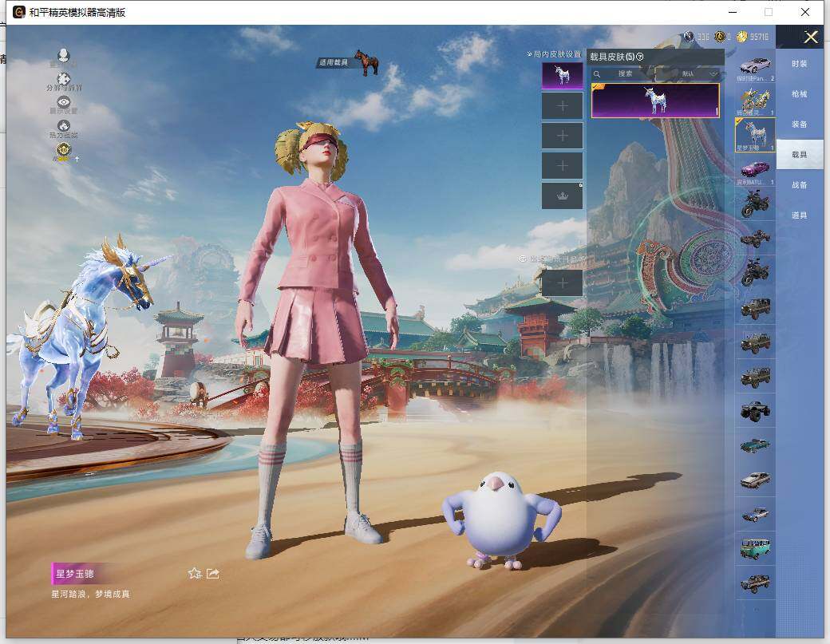The image size is (830, 644).
Task: Open help icon beside 载具皮肤(5)
Action: (x=640, y=57)
